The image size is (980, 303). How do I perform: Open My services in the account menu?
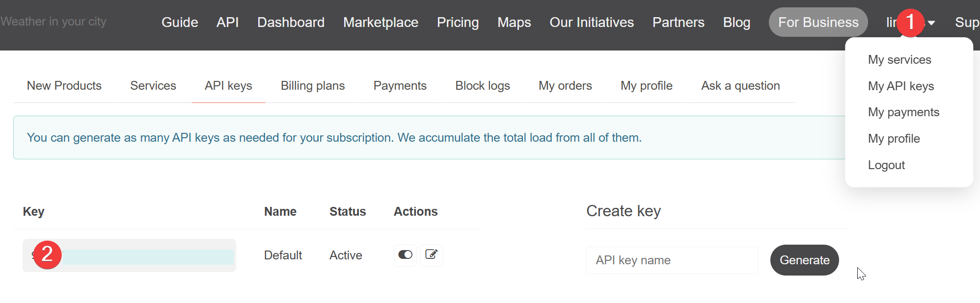point(899,60)
